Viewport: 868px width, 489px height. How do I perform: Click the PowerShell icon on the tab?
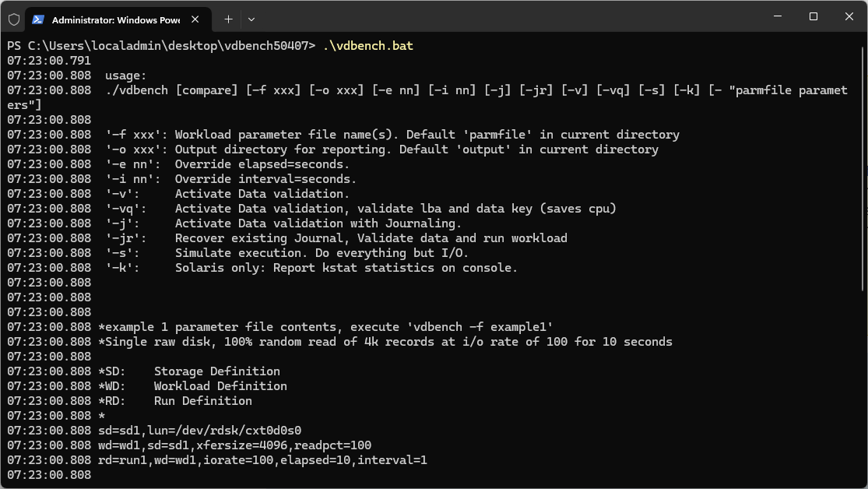pyautogui.click(x=38, y=19)
